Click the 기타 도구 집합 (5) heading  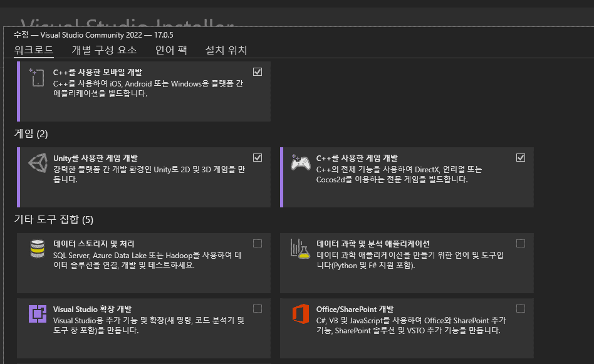(x=54, y=219)
